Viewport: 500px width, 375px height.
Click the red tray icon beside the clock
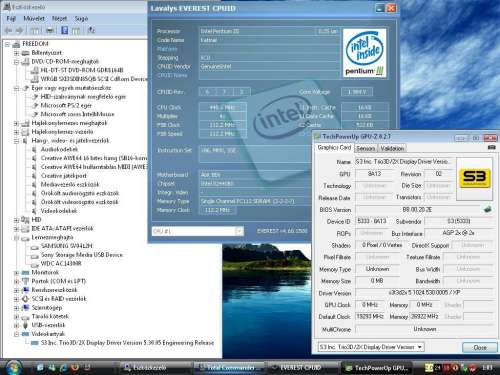click(472, 368)
